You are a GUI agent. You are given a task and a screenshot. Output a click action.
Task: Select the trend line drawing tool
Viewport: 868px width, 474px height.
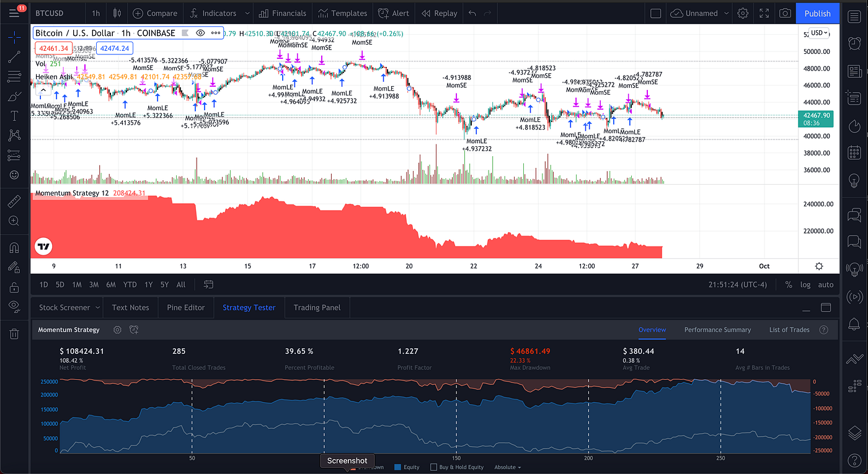[14, 57]
